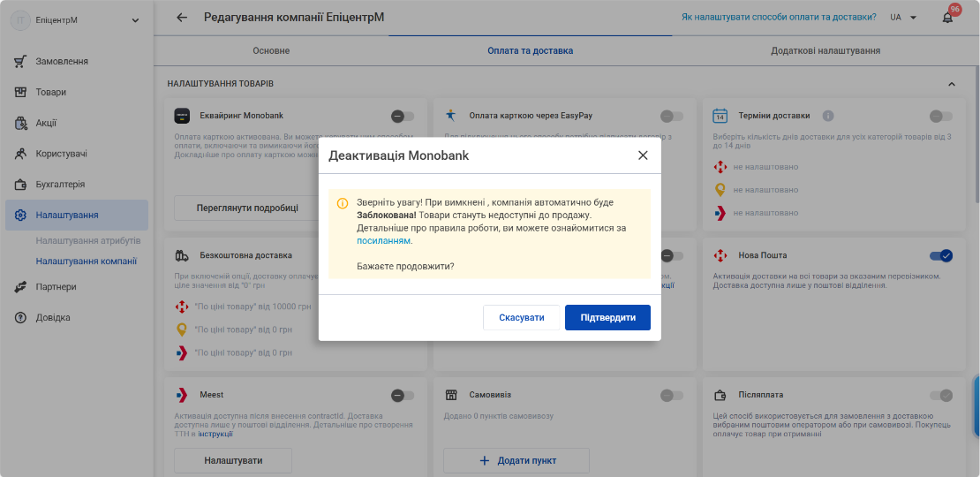Open the UA language dropdown
The width and height of the screenshot is (980, 477).
click(x=903, y=18)
